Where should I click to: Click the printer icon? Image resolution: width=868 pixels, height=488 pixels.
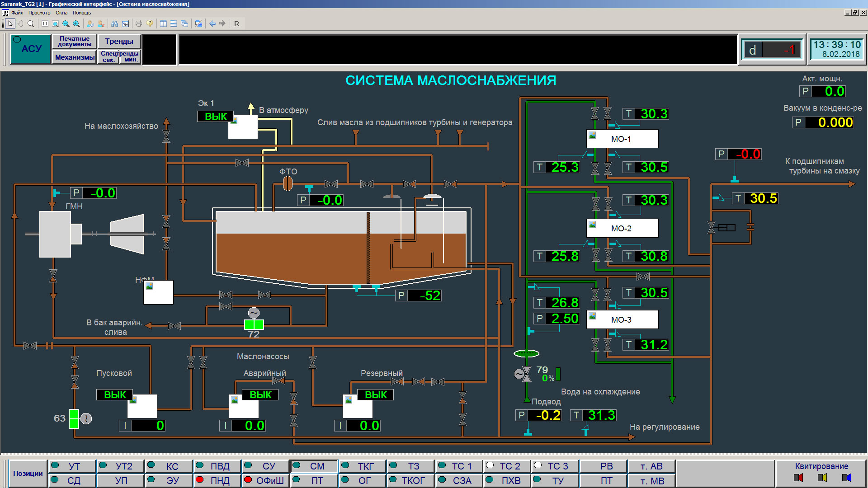[139, 23]
